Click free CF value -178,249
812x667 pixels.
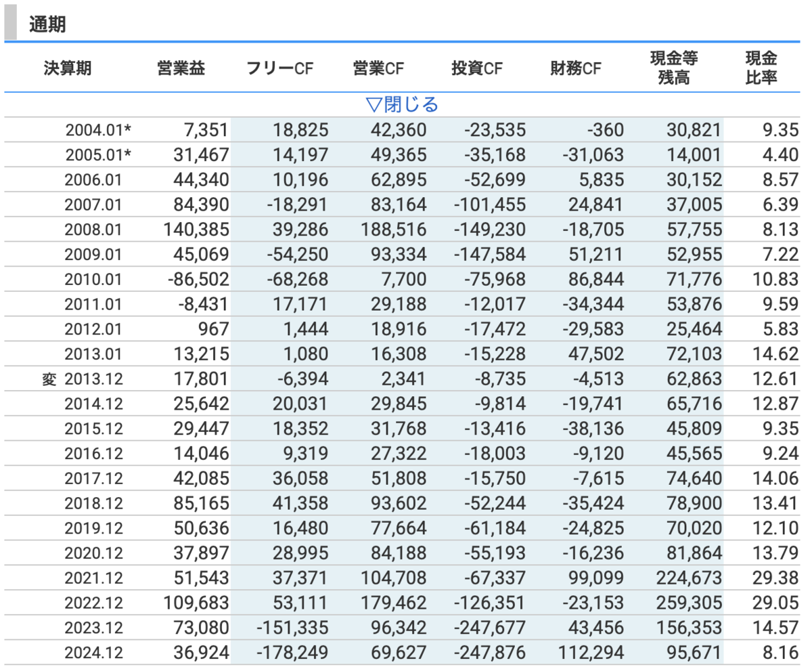[x=293, y=652]
